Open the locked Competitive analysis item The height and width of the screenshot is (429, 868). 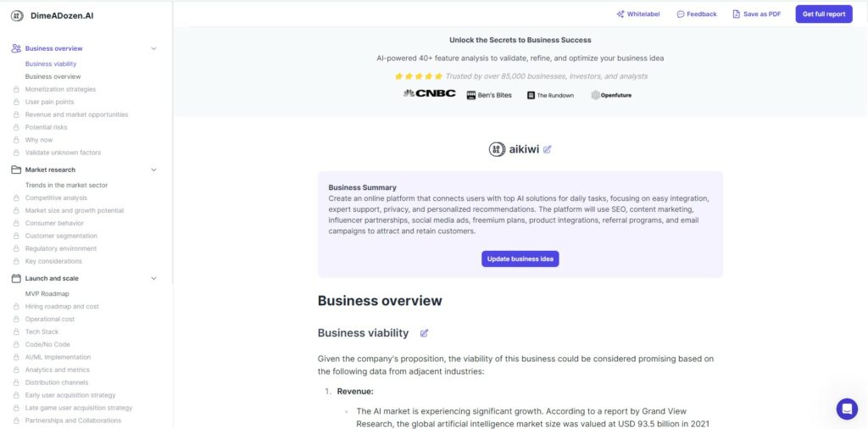pyautogui.click(x=56, y=198)
